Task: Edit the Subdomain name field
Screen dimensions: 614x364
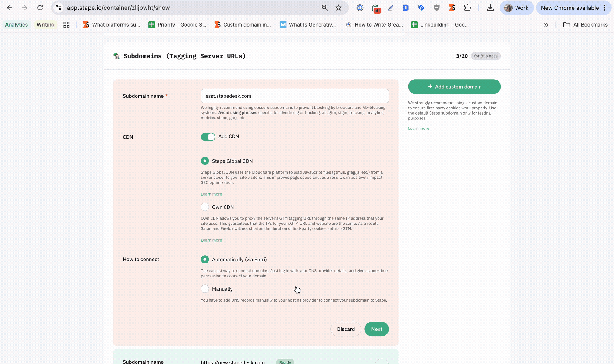Action: point(295,96)
